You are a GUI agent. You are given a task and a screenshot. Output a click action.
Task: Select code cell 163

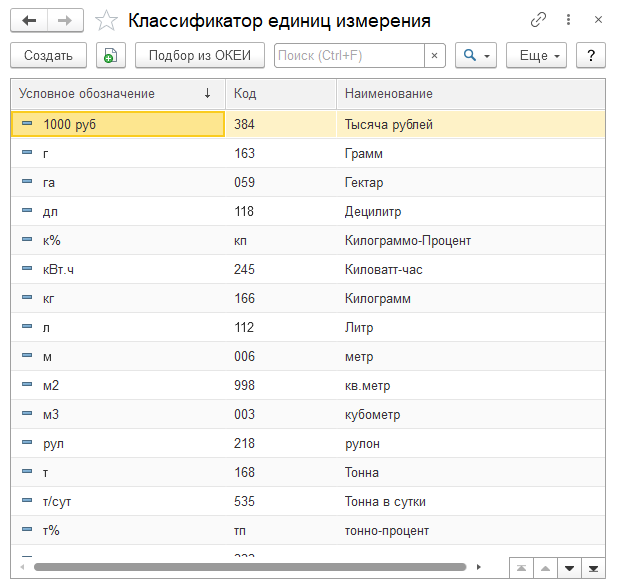(x=281, y=153)
